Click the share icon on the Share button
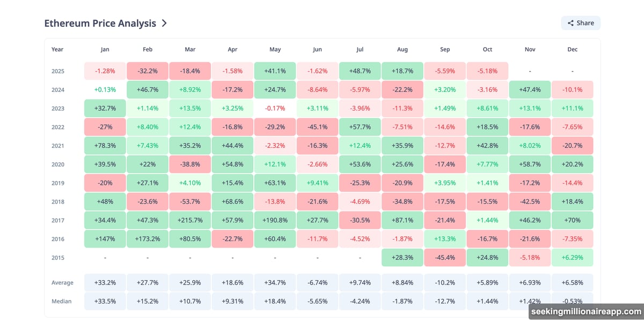The height and width of the screenshot is (325, 644). point(570,23)
